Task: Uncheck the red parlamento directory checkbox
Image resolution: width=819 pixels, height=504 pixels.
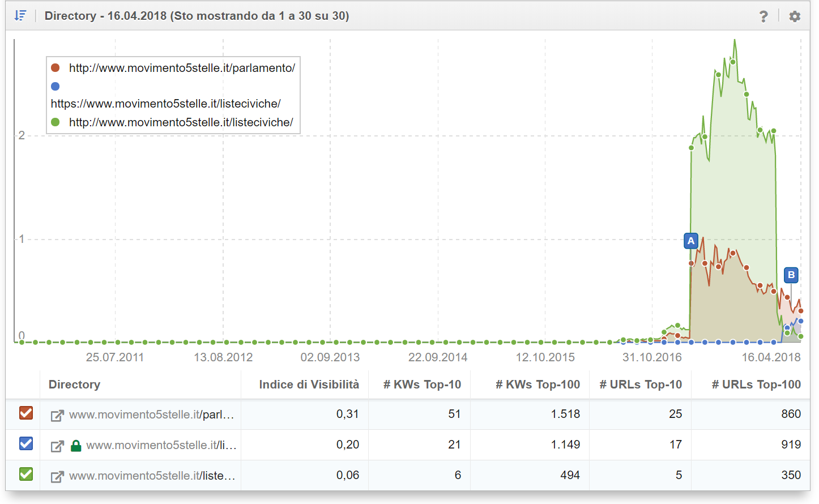Action: point(26,413)
